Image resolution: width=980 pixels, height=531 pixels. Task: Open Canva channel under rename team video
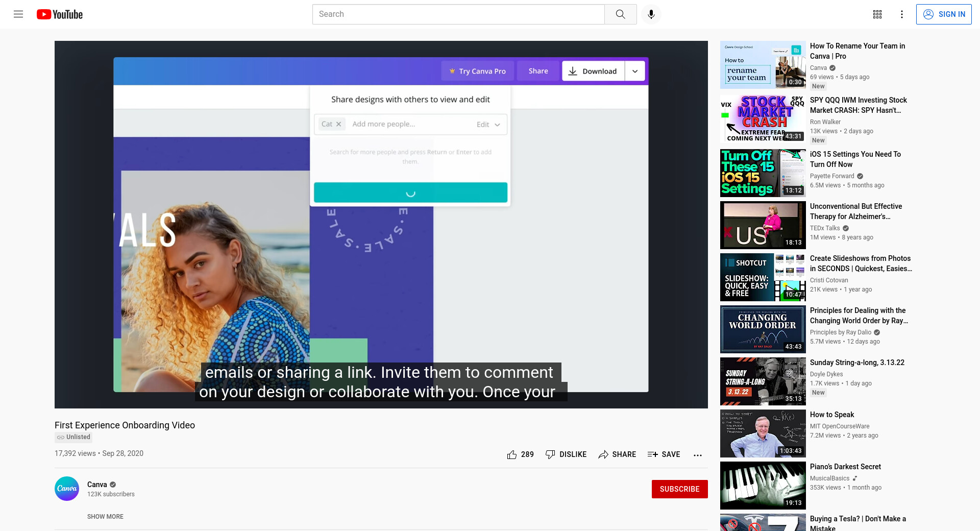pos(818,68)
